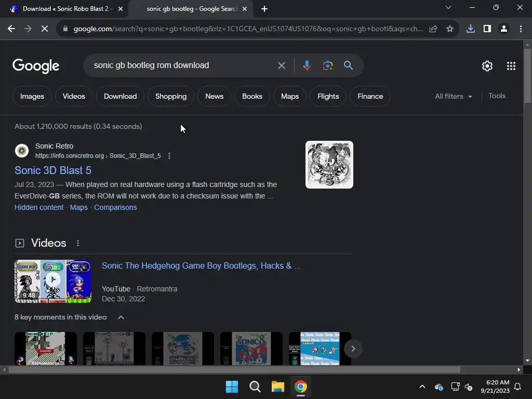This screenshot has height=399, width=532.
Task: Open tab search chevron in title bar
Action: [x=448, y=7]
